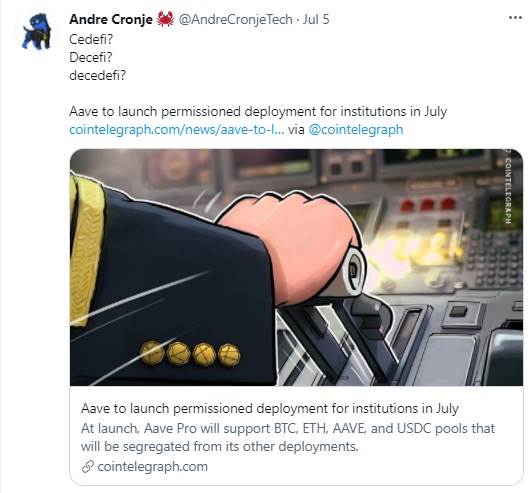This screenshot has width=530, height=493.
Task: Click the card description about Aave Pro pools
Action: point(288,438)
